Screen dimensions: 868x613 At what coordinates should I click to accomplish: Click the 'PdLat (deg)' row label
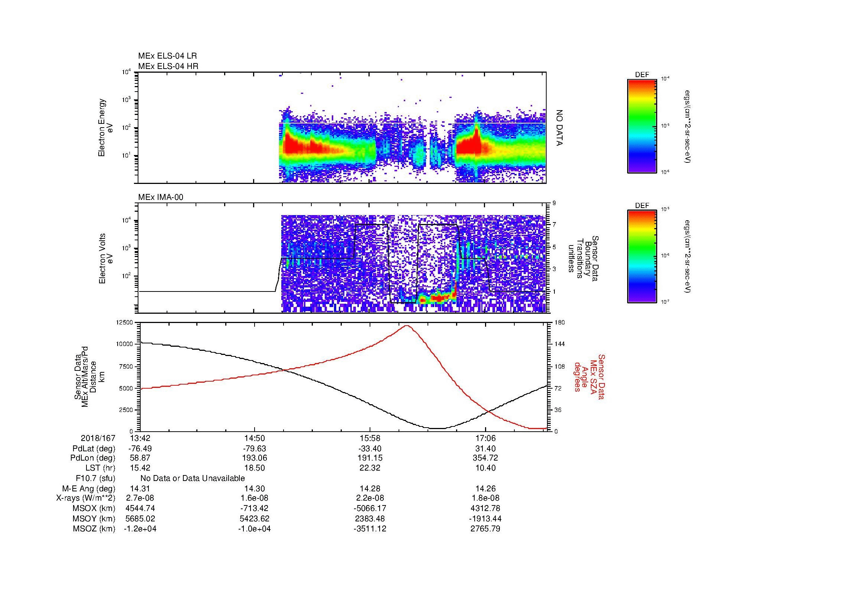[94, 449]
